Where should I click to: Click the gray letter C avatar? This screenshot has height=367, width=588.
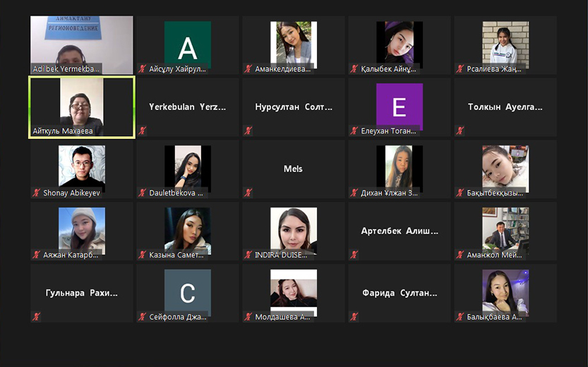(x=188, y=292)
